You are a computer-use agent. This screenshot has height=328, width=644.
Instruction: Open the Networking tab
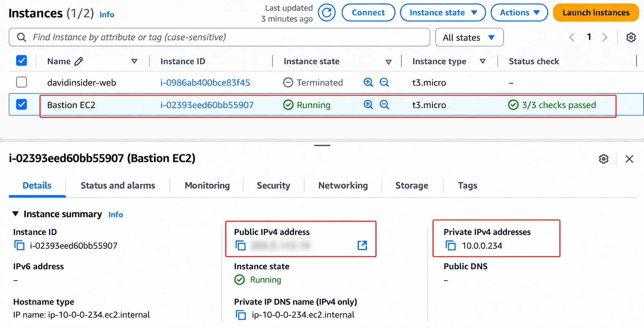pyautogui.click(x=343, y=185)
